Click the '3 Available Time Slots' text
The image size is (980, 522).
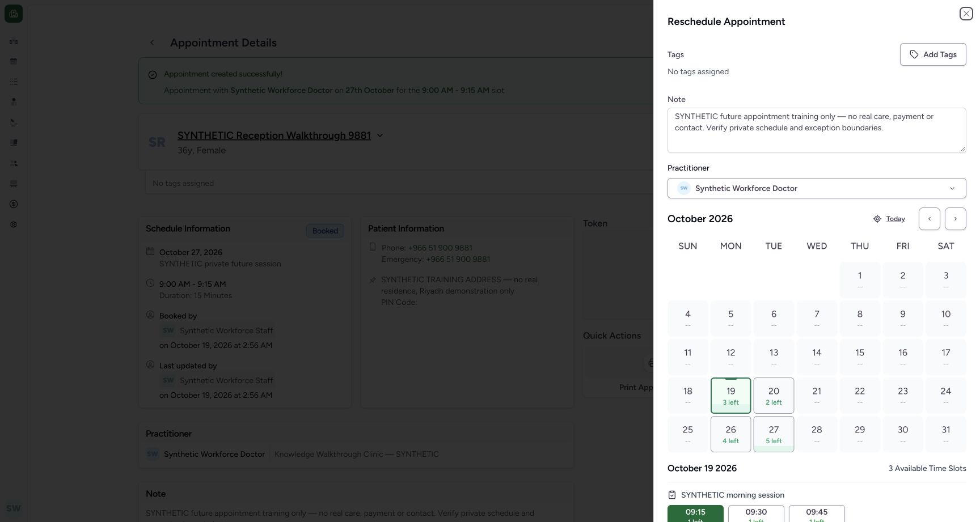(x=927, y=468)
